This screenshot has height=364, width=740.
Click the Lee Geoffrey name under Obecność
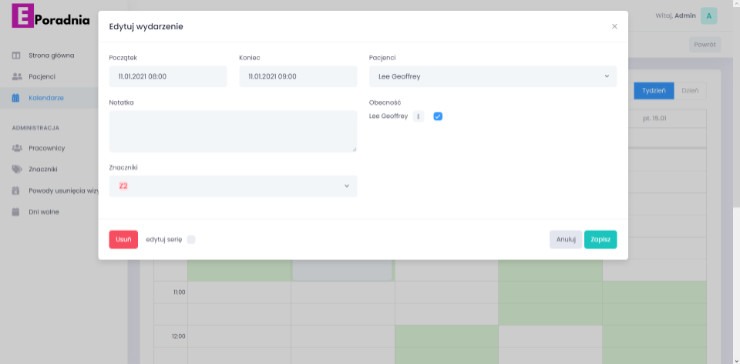(x=388, y=116)
